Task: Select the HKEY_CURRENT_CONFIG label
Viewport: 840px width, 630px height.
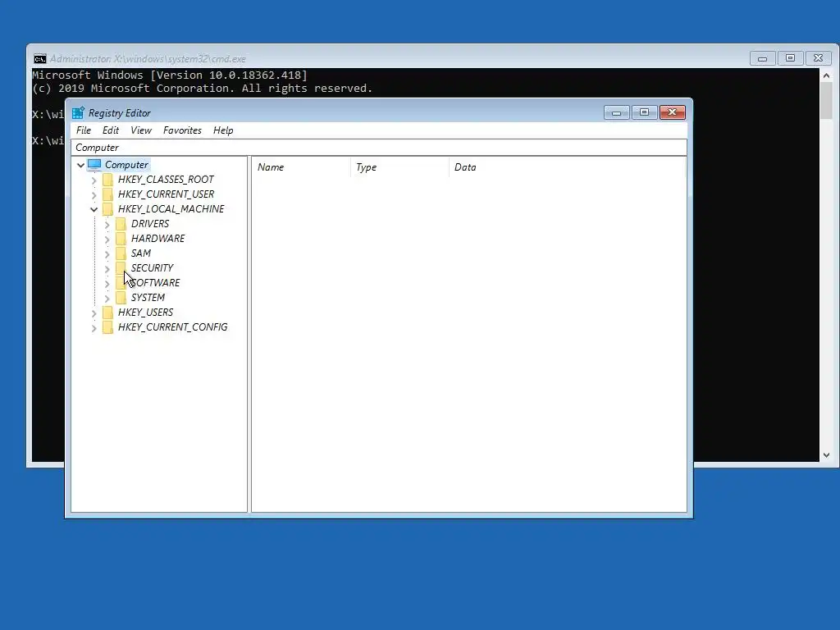Action: click(x=172, y=326)
